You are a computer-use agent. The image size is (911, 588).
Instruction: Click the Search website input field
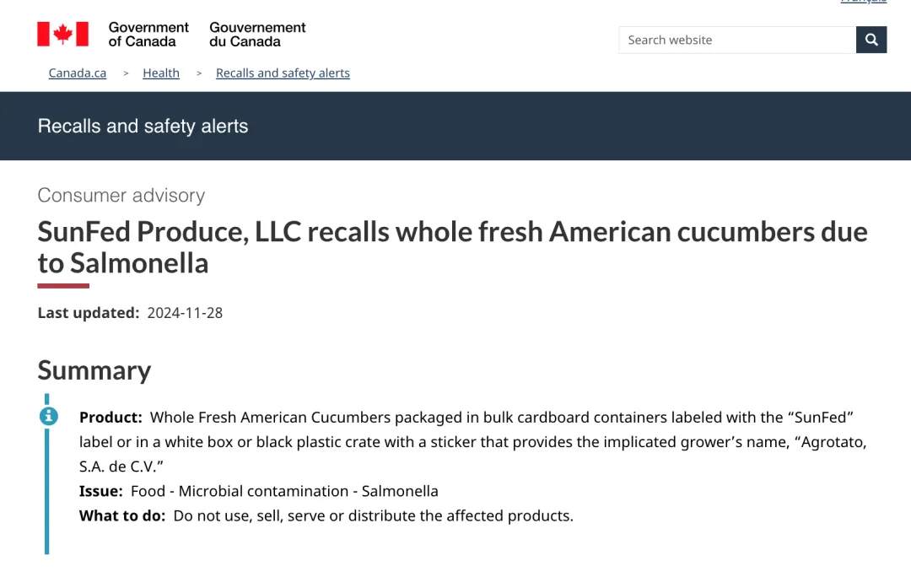[x=736, y=40]
